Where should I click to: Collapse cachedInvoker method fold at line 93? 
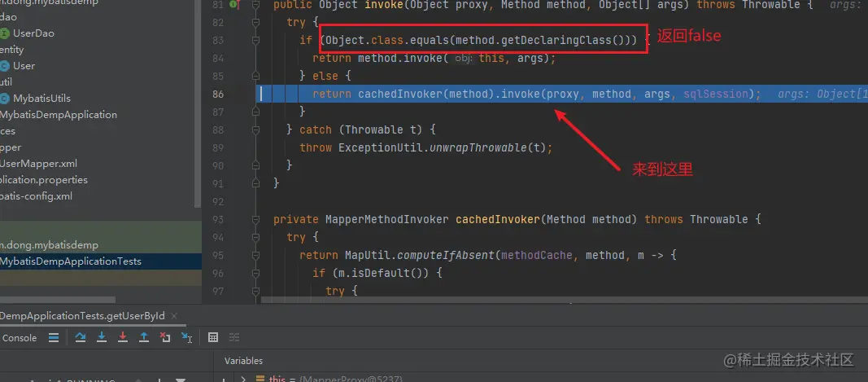click(x=255, y=219)
